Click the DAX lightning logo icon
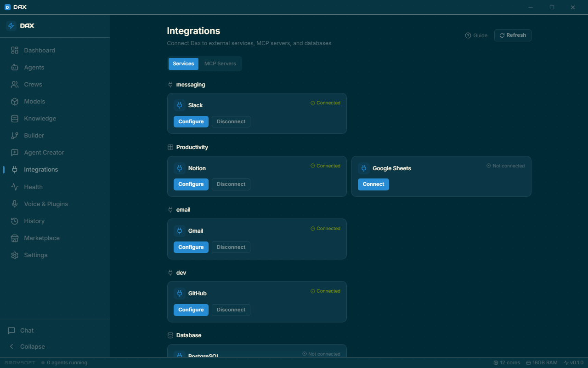The width and height of the screenshot is (588, 368). [11, 26]
